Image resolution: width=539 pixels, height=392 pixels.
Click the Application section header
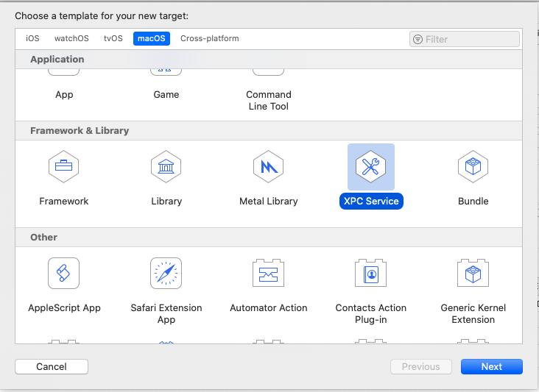[57, 60]
